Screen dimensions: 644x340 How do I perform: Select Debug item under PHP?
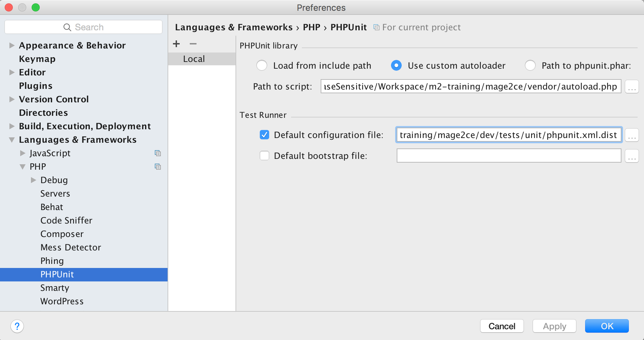pos(54,180)
